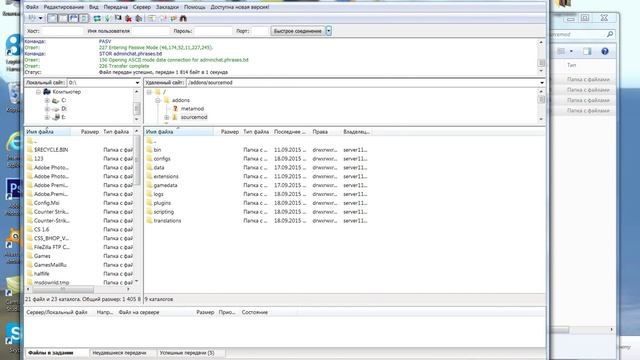Viewport: 640px width, 360px height.
Task: Click the Хост input field
Action: pos(62,31)
